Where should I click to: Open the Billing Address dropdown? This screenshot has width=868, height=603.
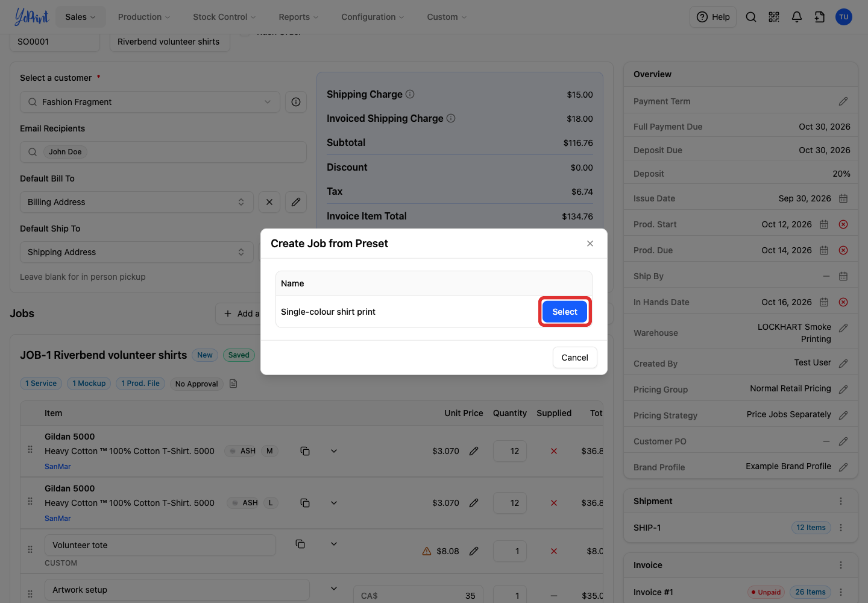click(137, 202)
